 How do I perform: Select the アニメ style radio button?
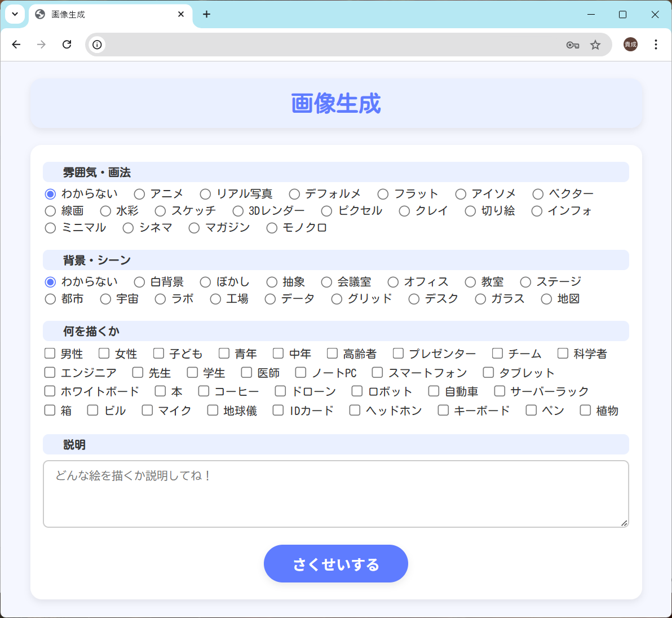[139, 194]
